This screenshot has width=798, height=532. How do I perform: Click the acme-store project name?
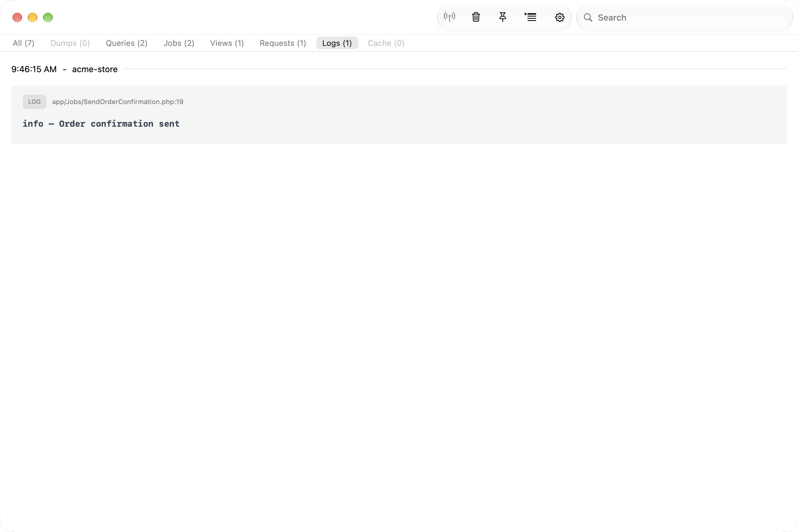point(95,69)
